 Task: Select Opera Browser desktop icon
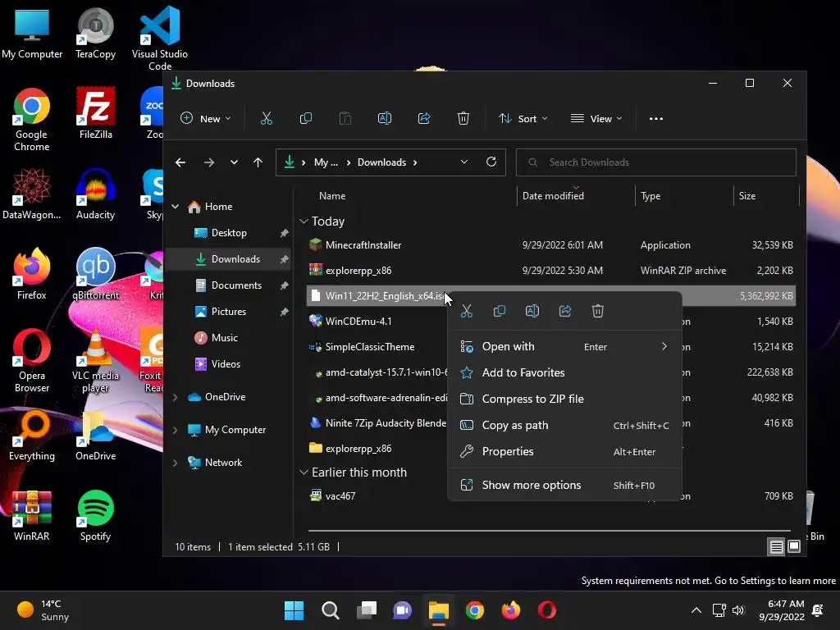click(x=32, y=360)
